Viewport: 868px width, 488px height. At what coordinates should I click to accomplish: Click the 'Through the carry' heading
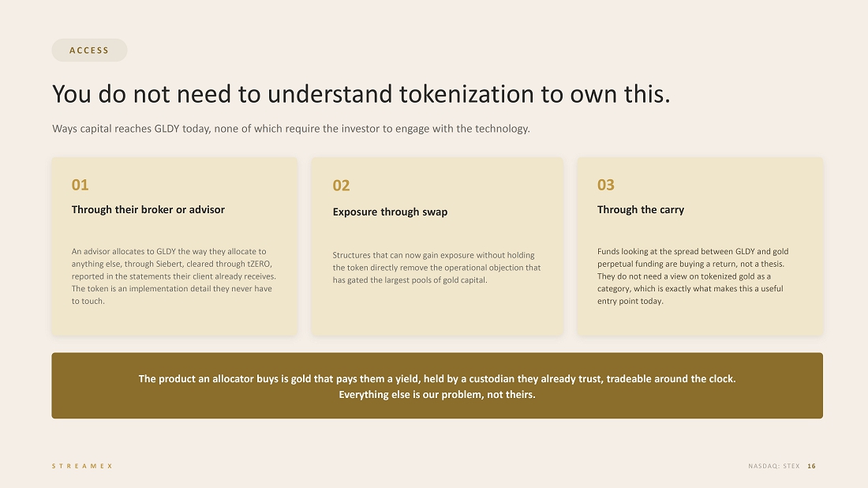click(641, 209)
